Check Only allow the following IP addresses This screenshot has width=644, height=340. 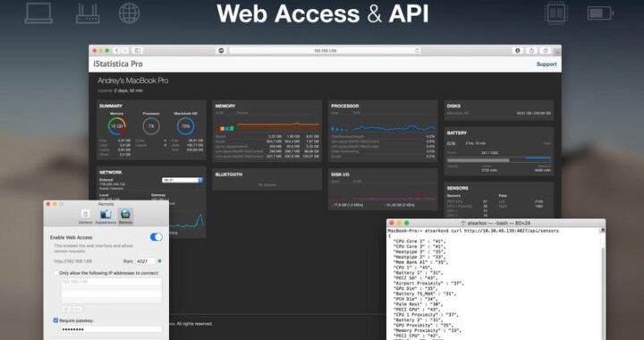pyautogui.click(x=55, y=273)
